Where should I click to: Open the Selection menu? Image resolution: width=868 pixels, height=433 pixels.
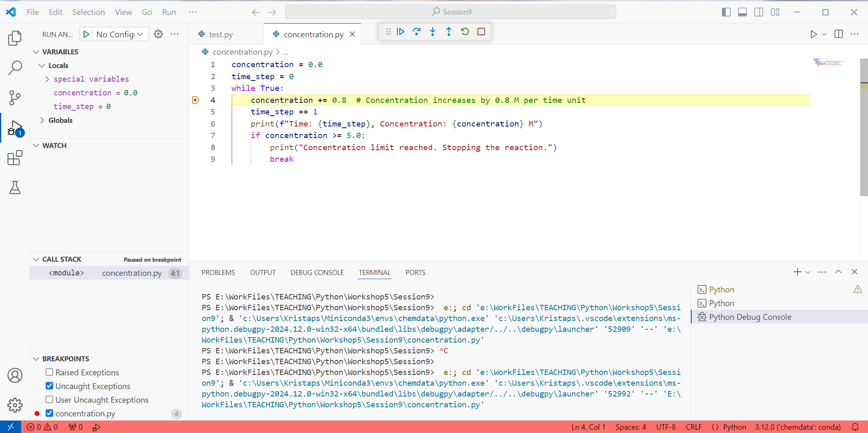coord(88,12)
